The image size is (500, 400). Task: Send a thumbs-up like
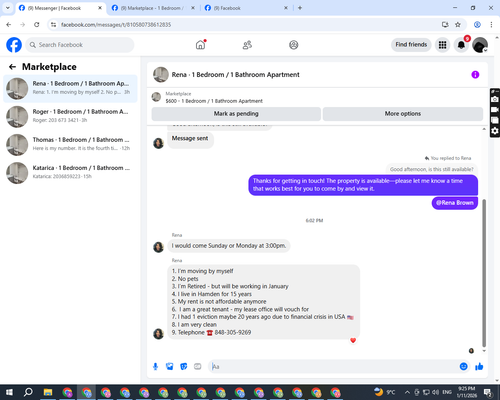coord(479,367)
